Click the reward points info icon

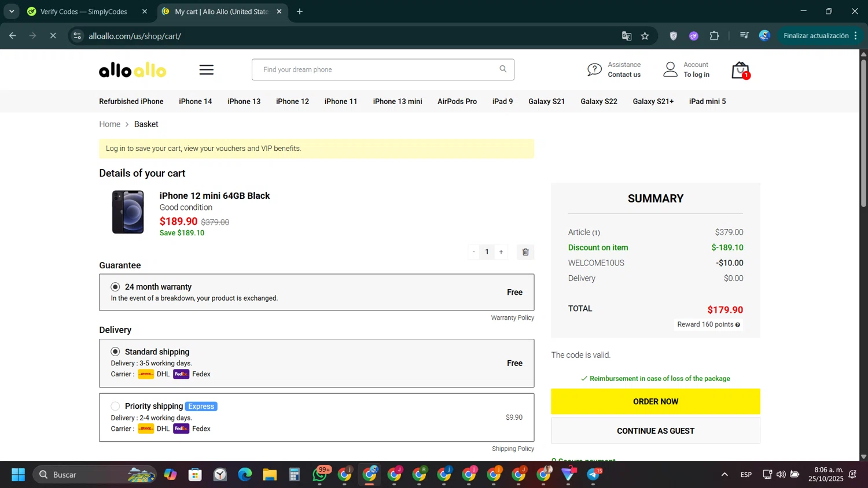[x=738, y=325]
